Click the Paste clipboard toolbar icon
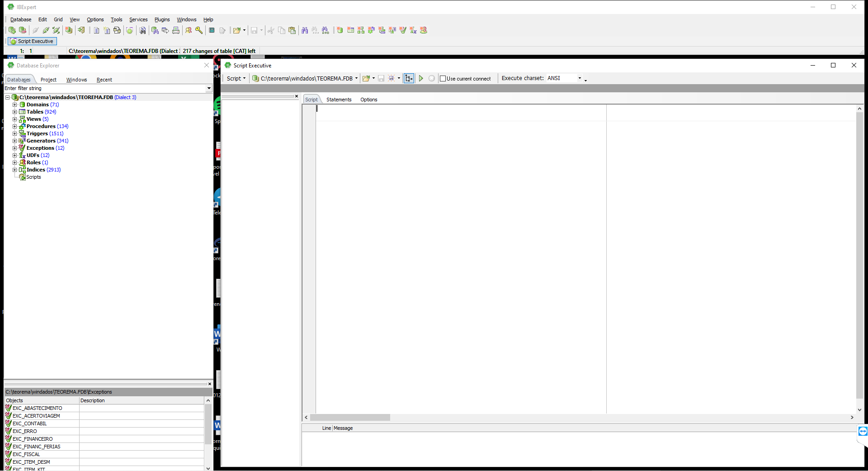The height and width of the screenshot is (471, 868). tap(292, 30)
